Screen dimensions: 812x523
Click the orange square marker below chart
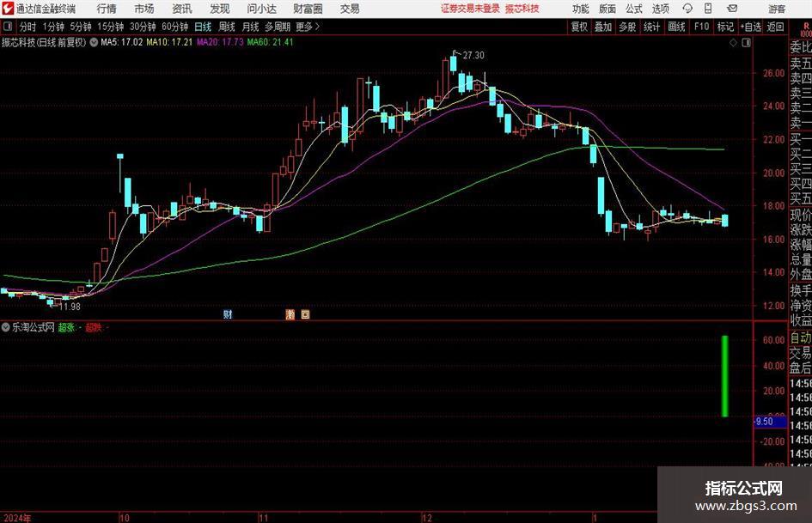click(306, 314)
